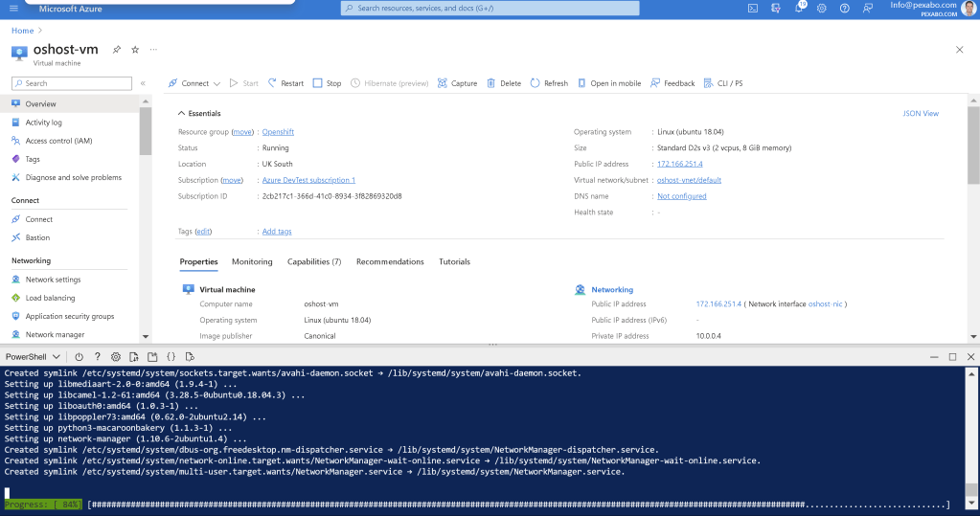Image resolution: width=980 pixels, height=516 pixels.
Task: Refresh the VM overview
Action: [549, 83]
